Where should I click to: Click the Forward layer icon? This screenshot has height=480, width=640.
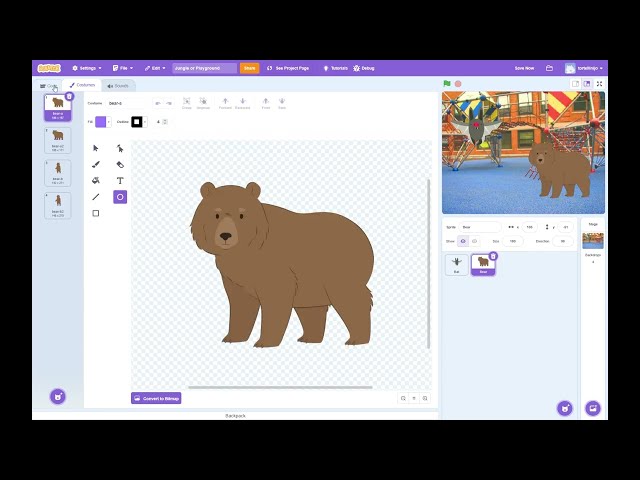[225, 103]
